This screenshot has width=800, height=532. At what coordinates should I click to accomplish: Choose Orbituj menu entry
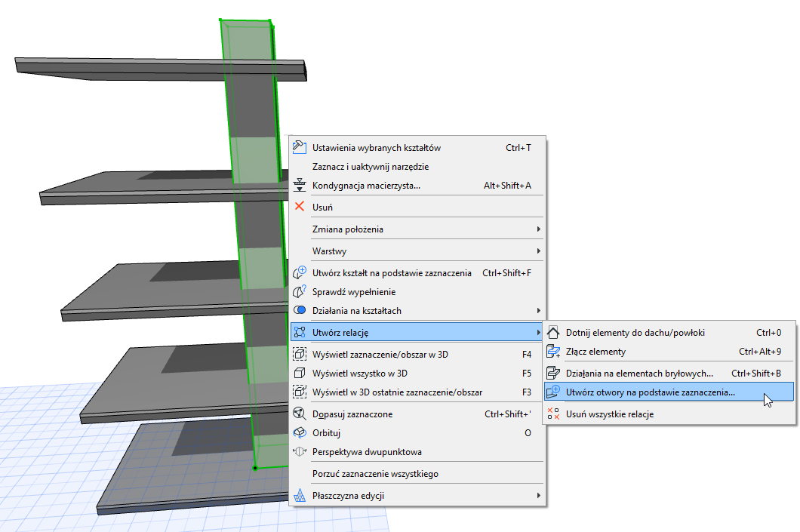[417, 432]
